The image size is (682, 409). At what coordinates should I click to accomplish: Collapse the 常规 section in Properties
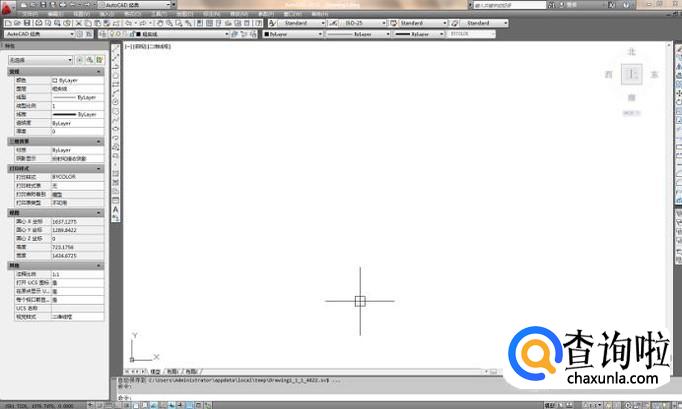tap(99, 71)
